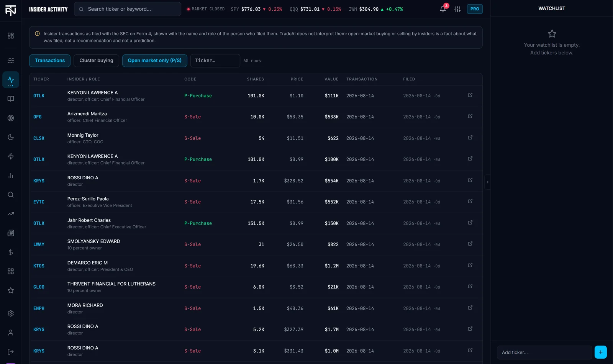Open the OFG ticker link
The height and width of the screenshot is (364, 613).
click(38, 117)
